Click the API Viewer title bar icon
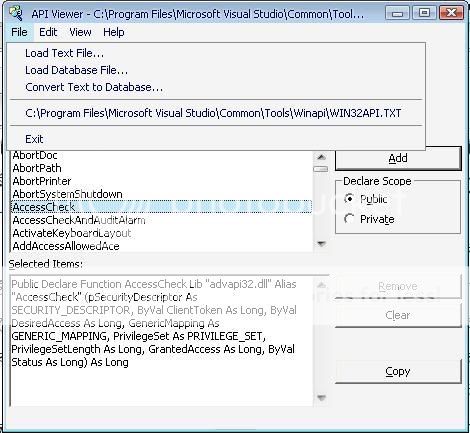470x433 pixels. tap(16, 14)
